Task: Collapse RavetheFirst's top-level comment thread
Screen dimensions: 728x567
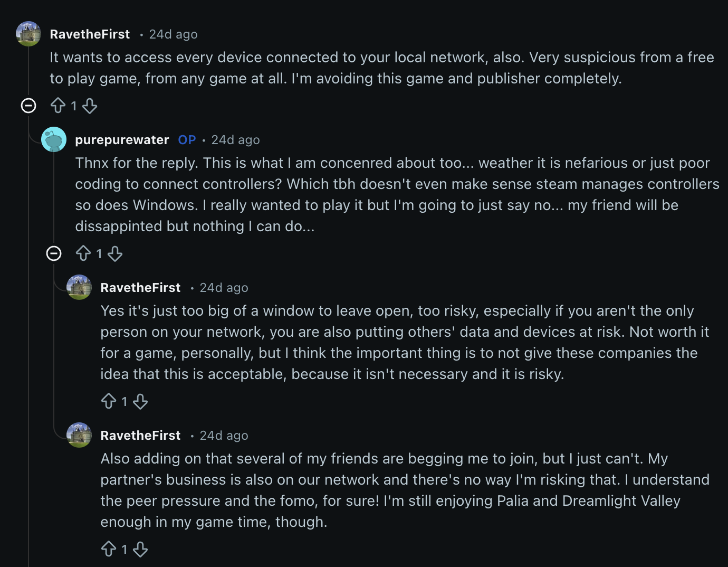Action: point(28,106)
